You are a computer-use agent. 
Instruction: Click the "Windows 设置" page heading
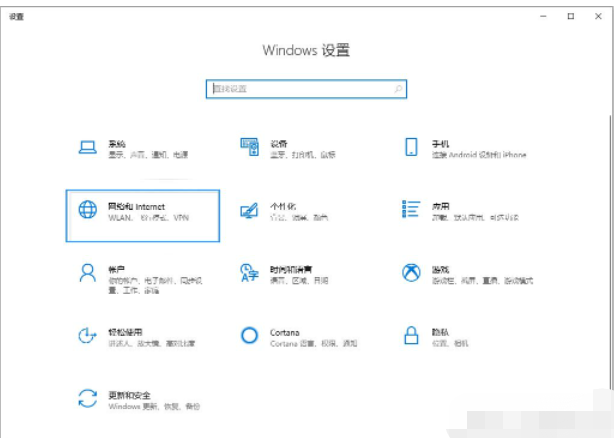[306, 50]
